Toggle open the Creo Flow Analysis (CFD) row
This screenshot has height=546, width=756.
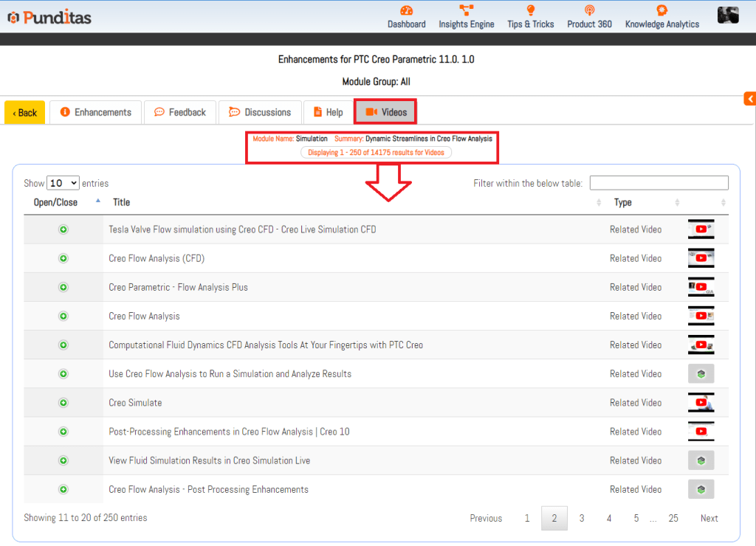[63, 258]
